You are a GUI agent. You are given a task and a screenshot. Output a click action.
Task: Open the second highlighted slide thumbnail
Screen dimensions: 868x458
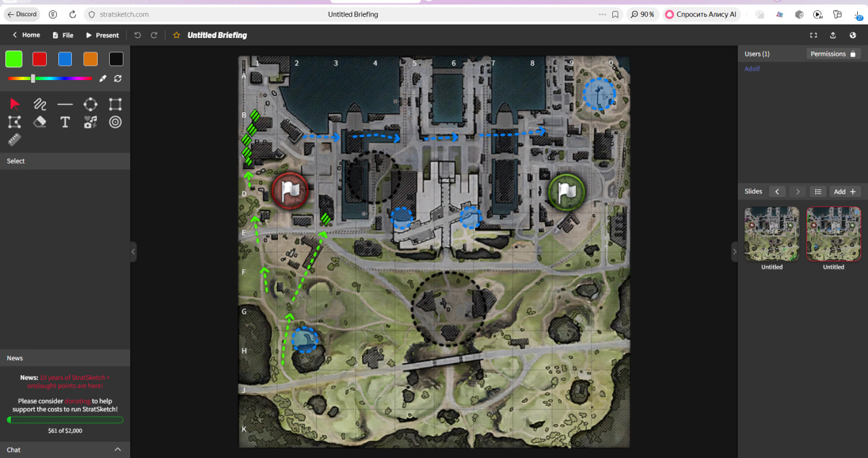pyautogui.click(x=833, y=234)
